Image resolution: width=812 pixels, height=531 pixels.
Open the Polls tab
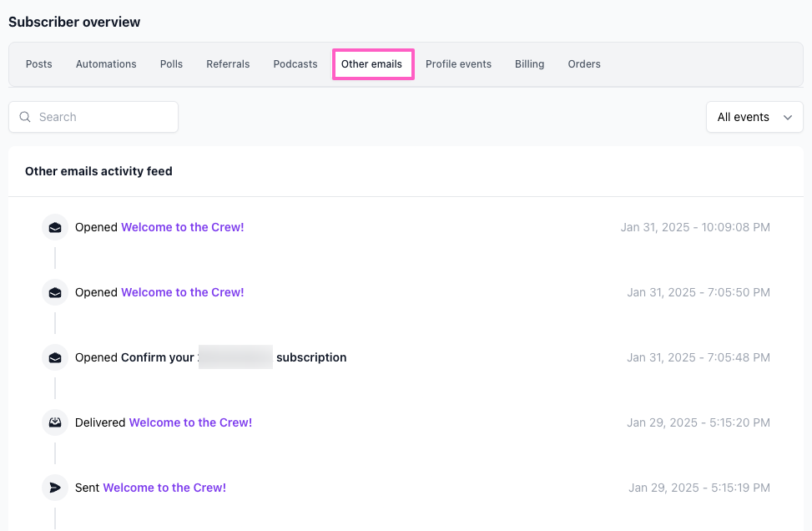[x=171, y=64]
